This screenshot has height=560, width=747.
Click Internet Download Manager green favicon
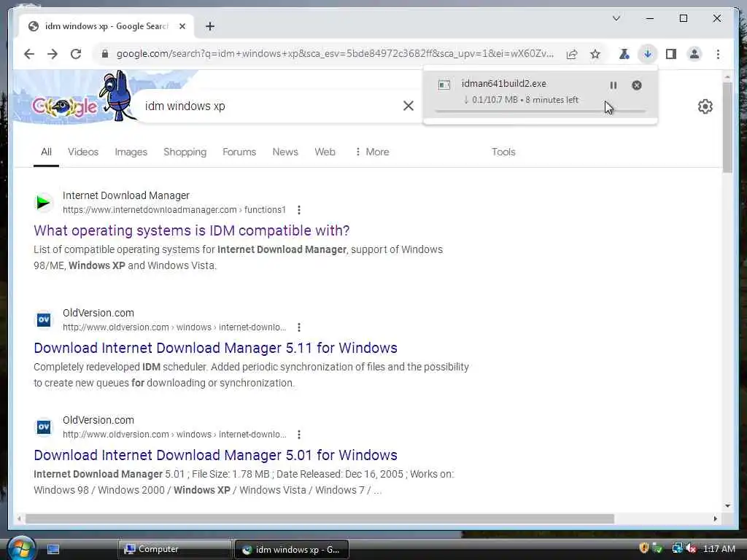(43, 203)
